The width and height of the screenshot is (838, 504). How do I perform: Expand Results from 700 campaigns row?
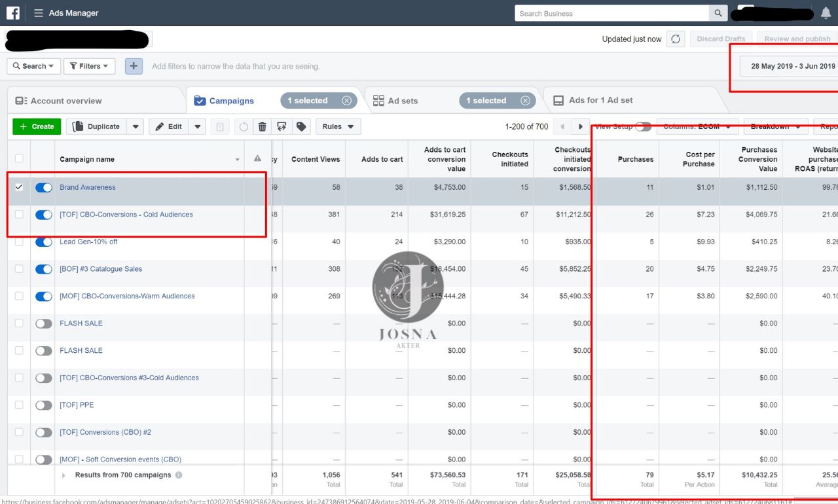64,476
